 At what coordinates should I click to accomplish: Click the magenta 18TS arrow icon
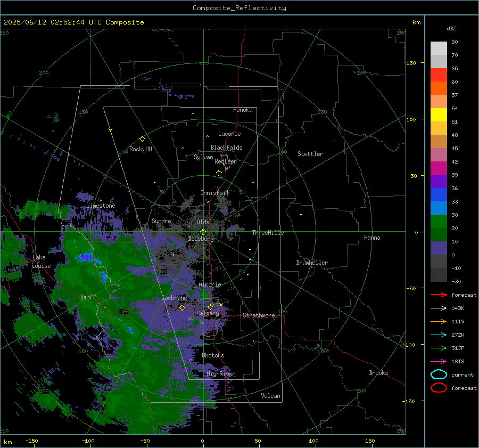pos(439,361)
